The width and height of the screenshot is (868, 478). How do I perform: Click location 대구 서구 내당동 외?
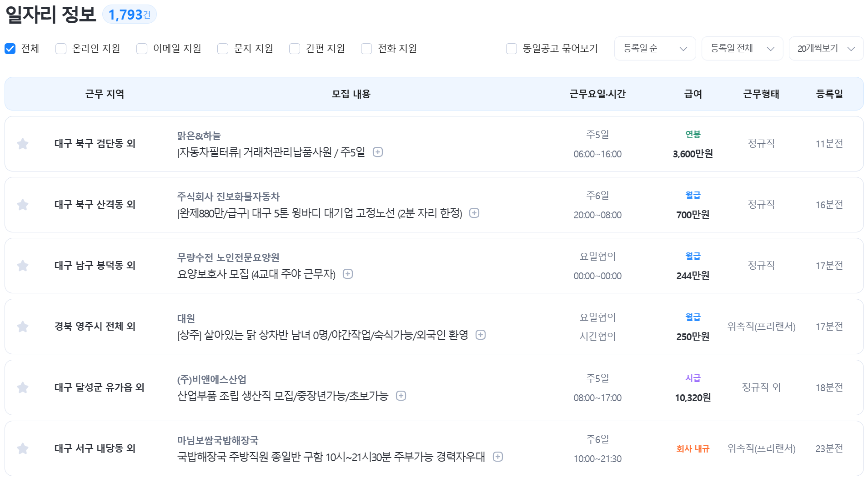95,448
